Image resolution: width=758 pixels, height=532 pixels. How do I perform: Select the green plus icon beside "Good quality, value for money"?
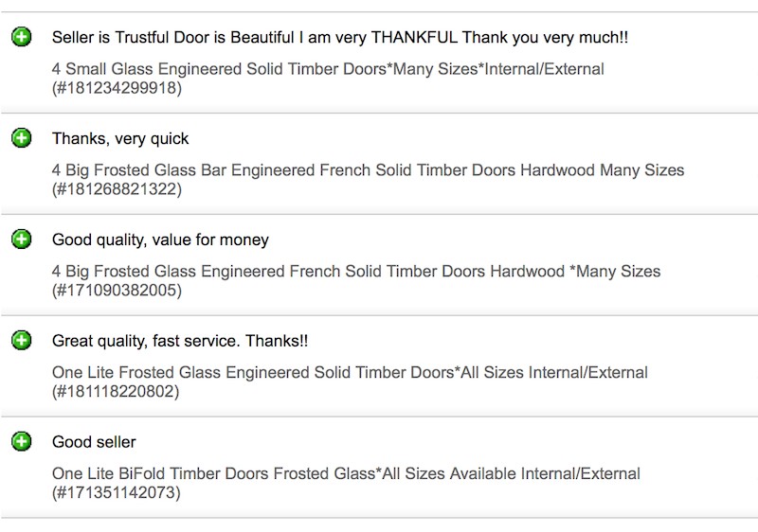pos(21,239)
